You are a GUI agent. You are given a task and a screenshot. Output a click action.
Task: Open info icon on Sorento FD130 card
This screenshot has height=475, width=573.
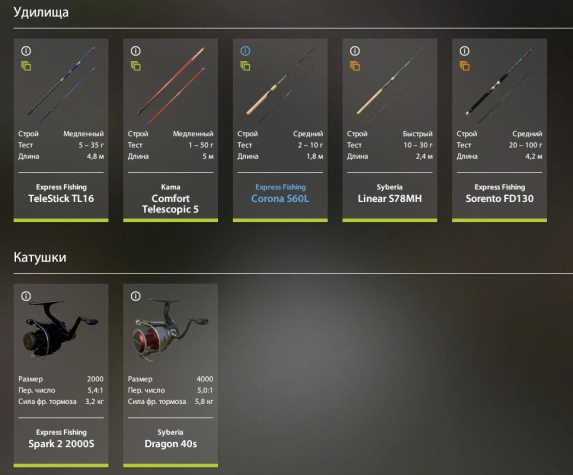tap(464, 51)
